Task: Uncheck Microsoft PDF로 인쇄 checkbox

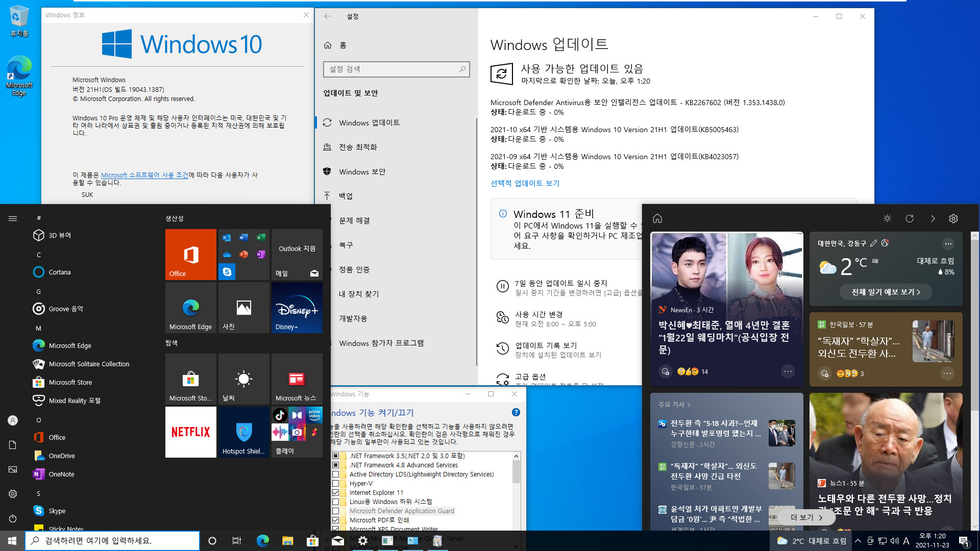Action: click(335, 520)
